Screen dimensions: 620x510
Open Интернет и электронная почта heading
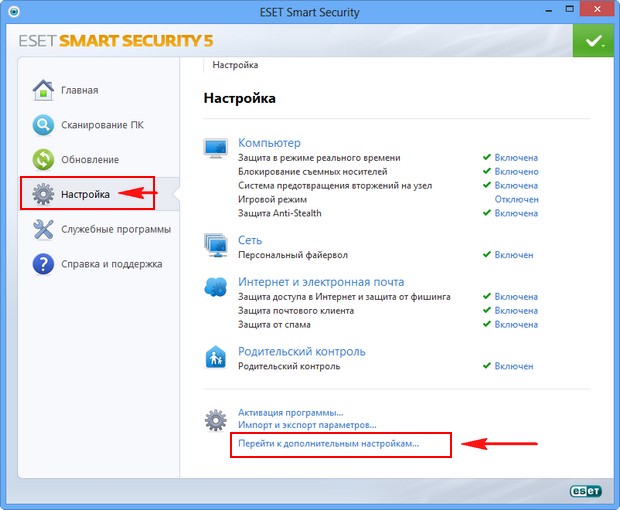(321, 282)
